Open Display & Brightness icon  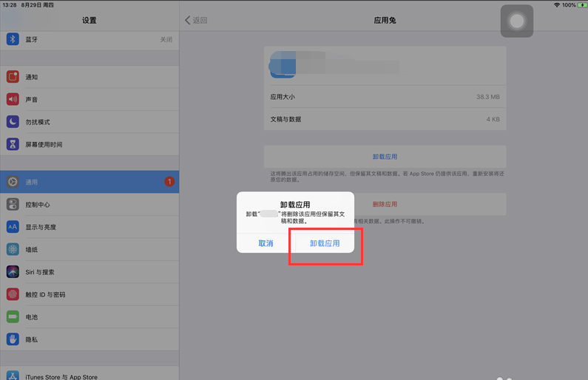click(x=13, y=227)
